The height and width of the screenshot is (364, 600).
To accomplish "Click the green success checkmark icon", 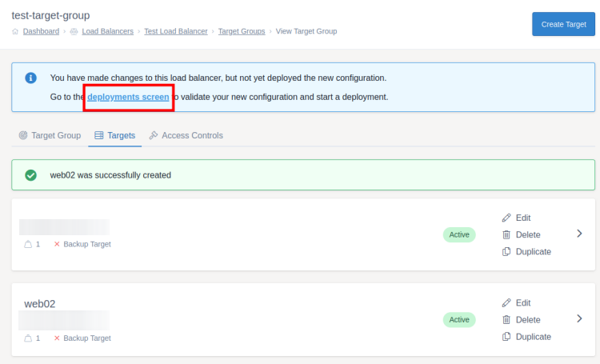I will (x=30, y=175).
